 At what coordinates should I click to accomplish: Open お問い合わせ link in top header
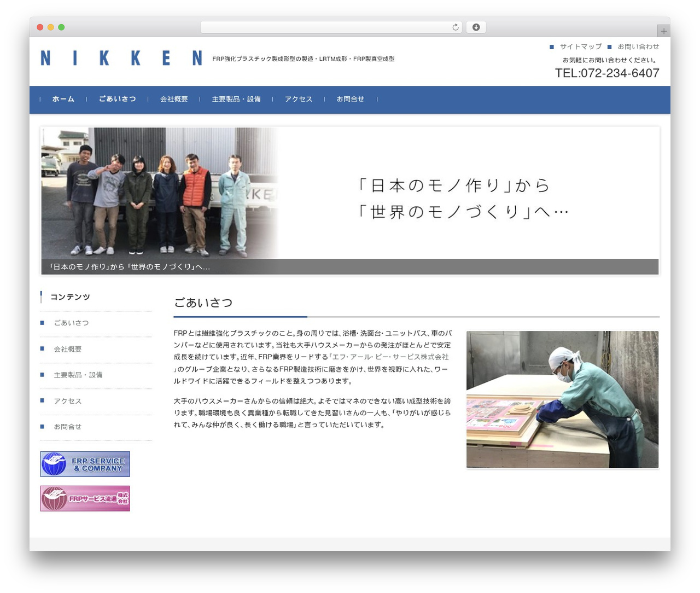[x=638, y=46]
